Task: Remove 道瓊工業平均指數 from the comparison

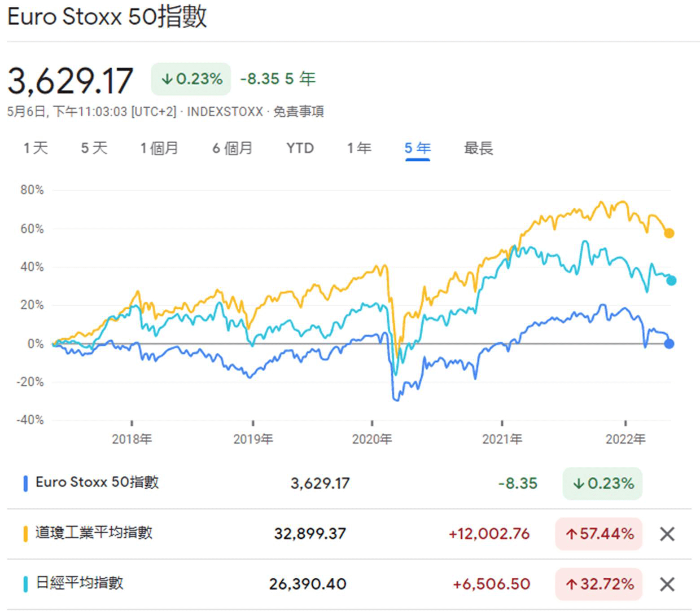Action: (667, 534)
